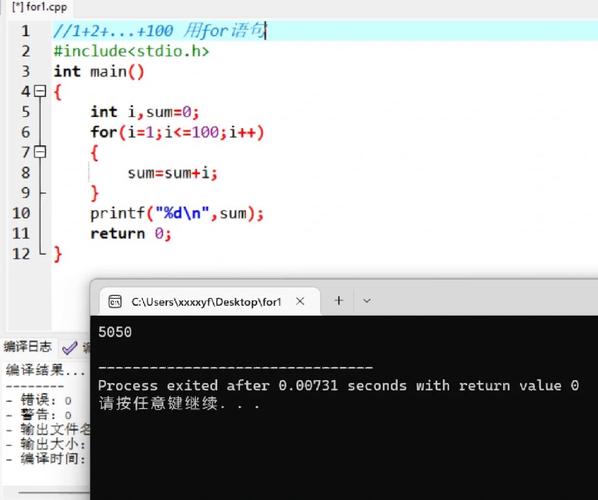Viewport: 598px width, 500px height.
Task: Close the for1 terminal tab
Action: click(300, 301)
